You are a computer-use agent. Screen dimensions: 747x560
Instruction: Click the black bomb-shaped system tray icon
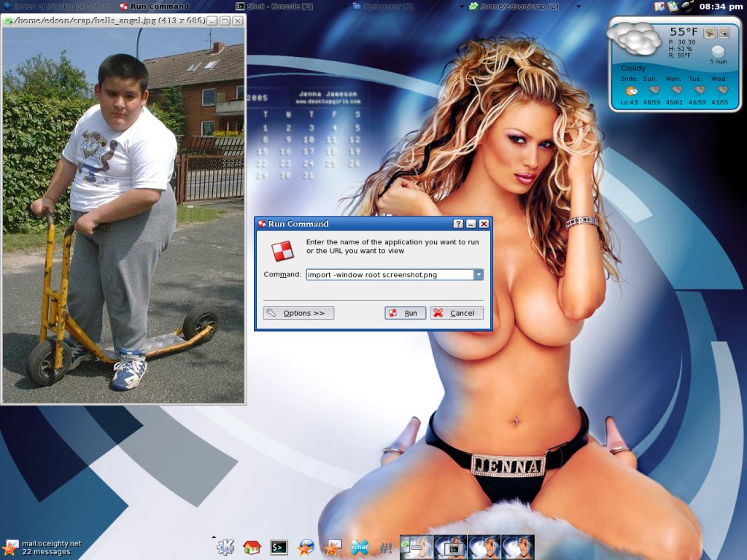point(687,6)
